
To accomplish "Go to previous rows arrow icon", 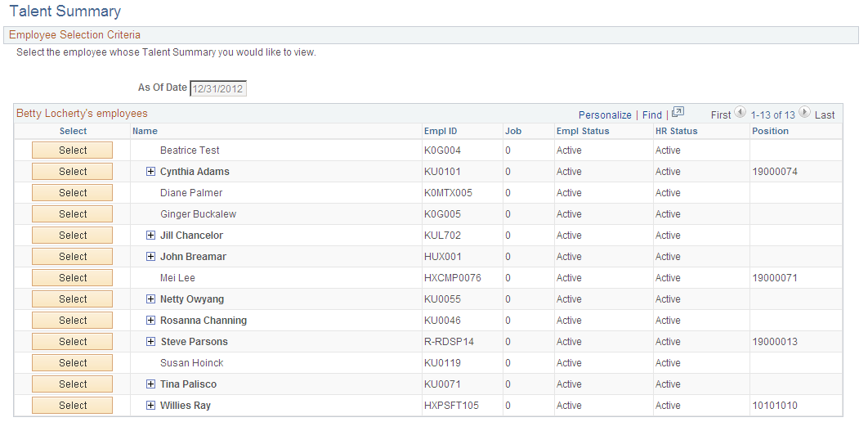I will tap(740, 112).
